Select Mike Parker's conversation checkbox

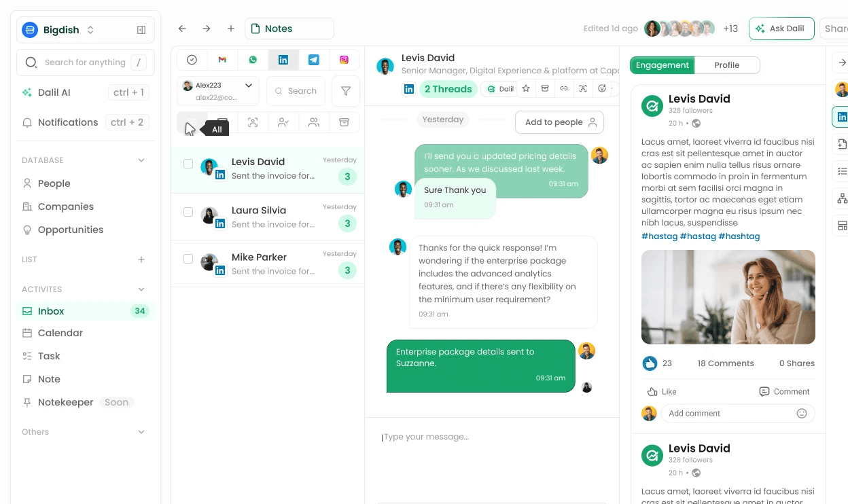pyautogui.click(x=188, y=258)
